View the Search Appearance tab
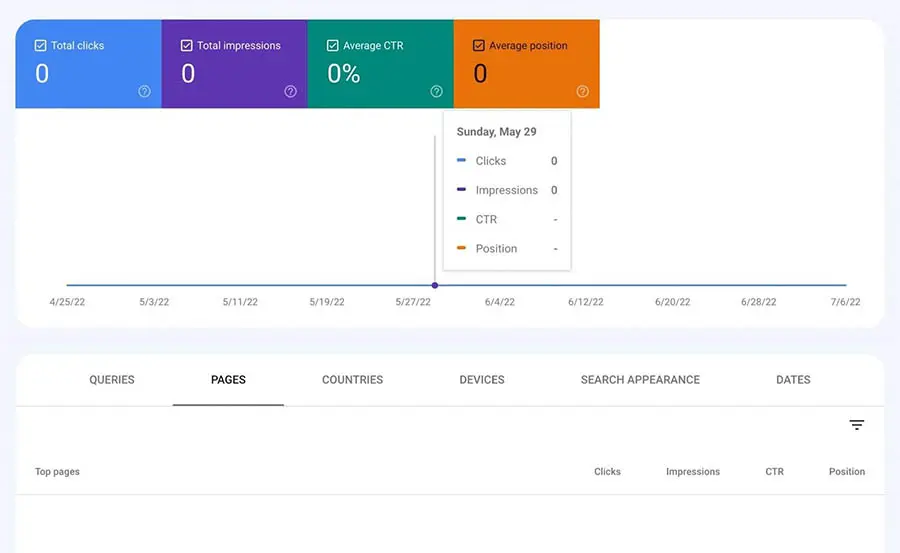 point(640,380)
